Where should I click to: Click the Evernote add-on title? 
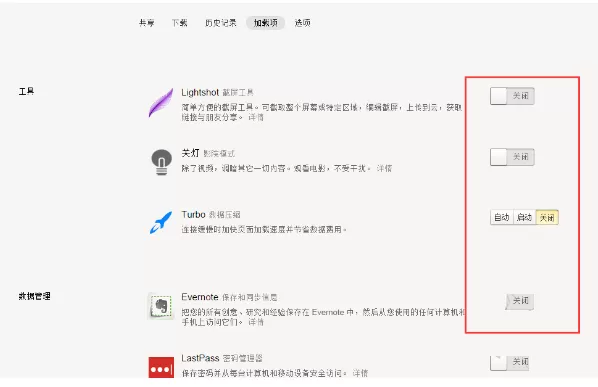(200, 297)
